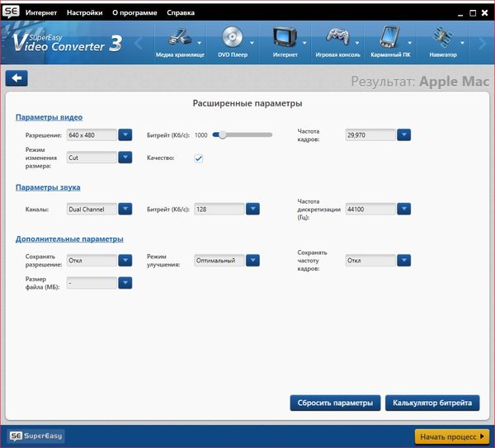The image size is (495, 448).
Task: Expand the Карманный ПК small arrow
Action: pos(410,43)
